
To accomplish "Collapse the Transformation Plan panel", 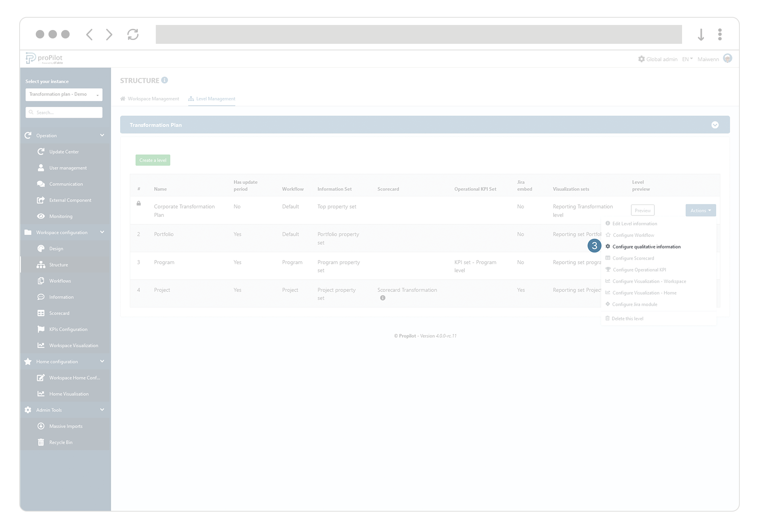I will (715, 125).
